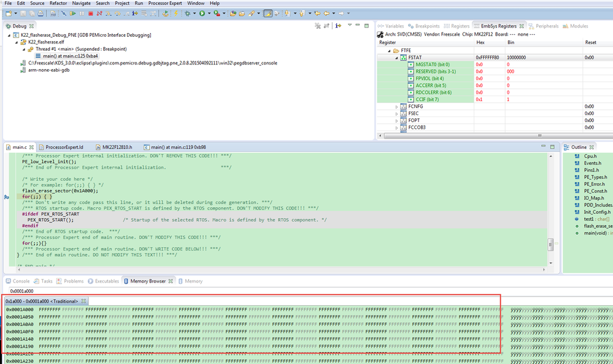Image resolution: width=613 pixels, height=364 pixels.
Task: Open the Window menu
Action: (196, 3)
